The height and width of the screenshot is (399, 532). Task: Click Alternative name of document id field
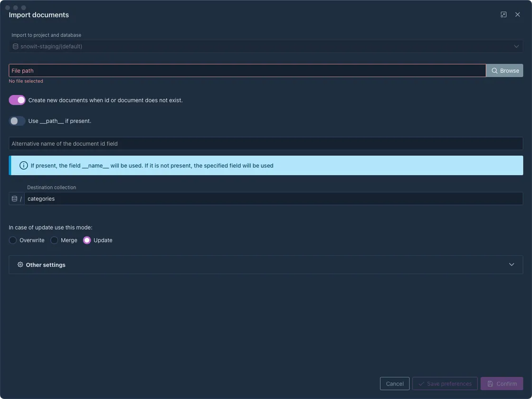[x=266, y=143]
